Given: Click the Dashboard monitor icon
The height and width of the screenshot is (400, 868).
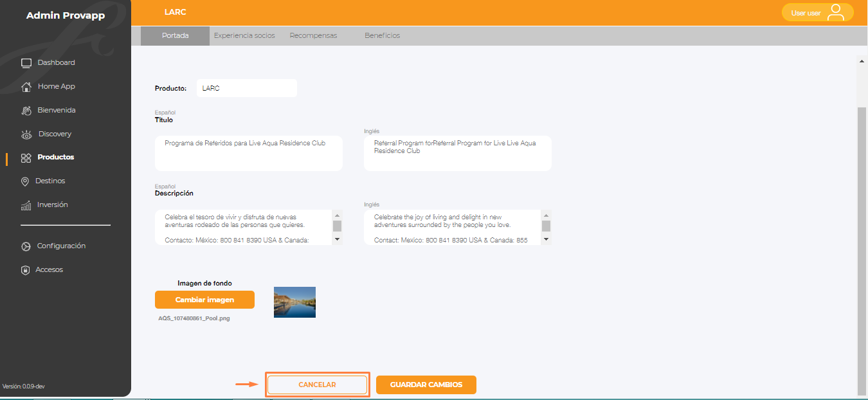Looking at the screenshot, I should click(x=26, y=63).
